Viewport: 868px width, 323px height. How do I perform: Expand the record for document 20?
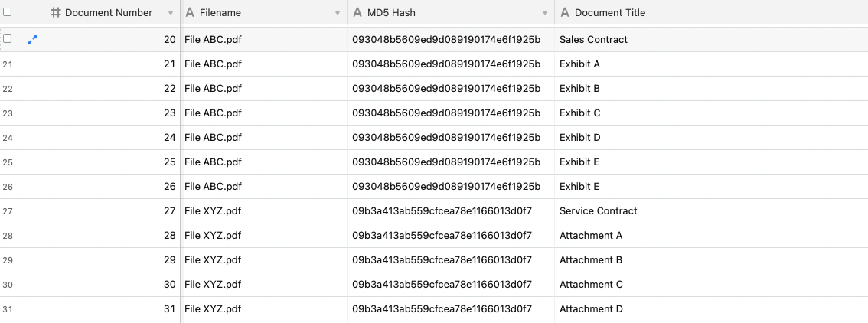pos(32,39)
